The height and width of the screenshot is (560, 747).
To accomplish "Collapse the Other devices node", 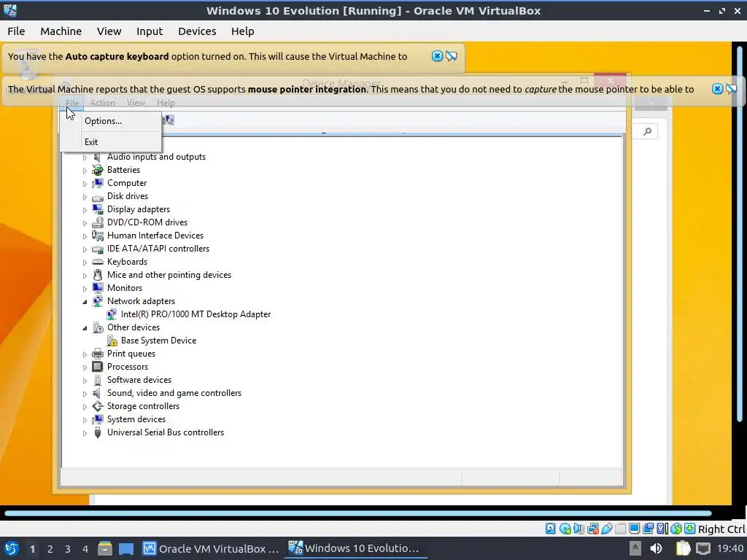I will [85, 327].
